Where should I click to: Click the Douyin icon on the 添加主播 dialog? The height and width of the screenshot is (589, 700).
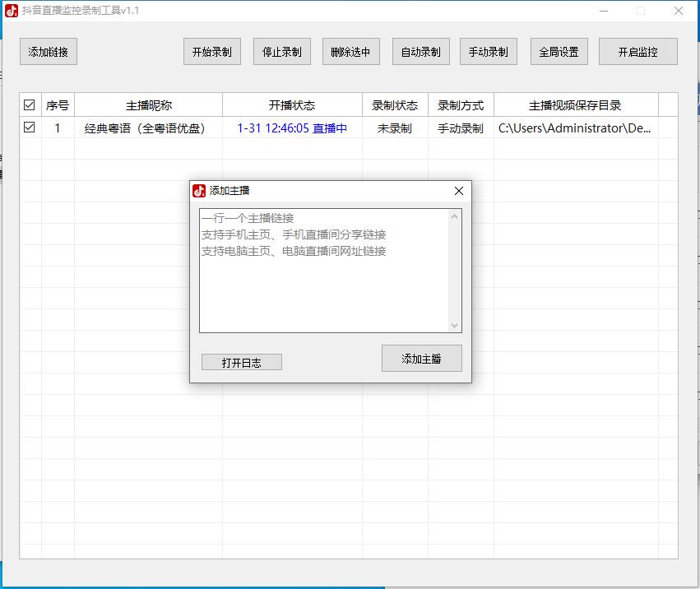pos(199,190)
